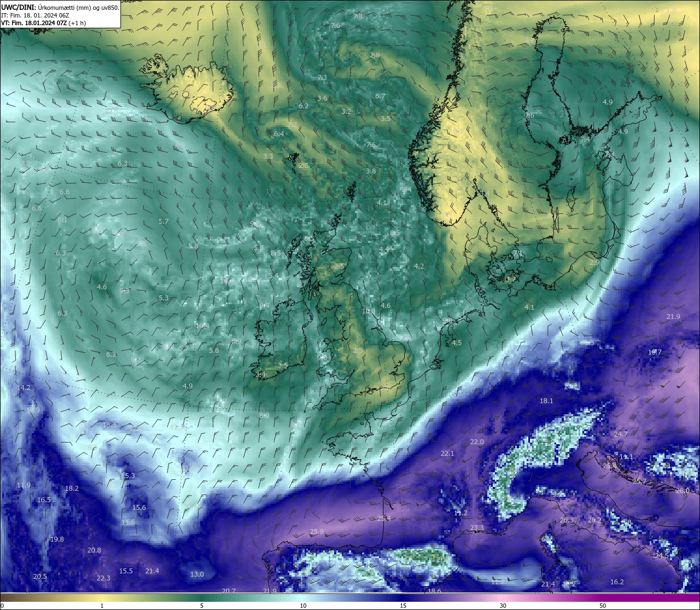Click the map value 5.6
The height and width of the screenshot is (610, 700).
(x=214, y=350)
